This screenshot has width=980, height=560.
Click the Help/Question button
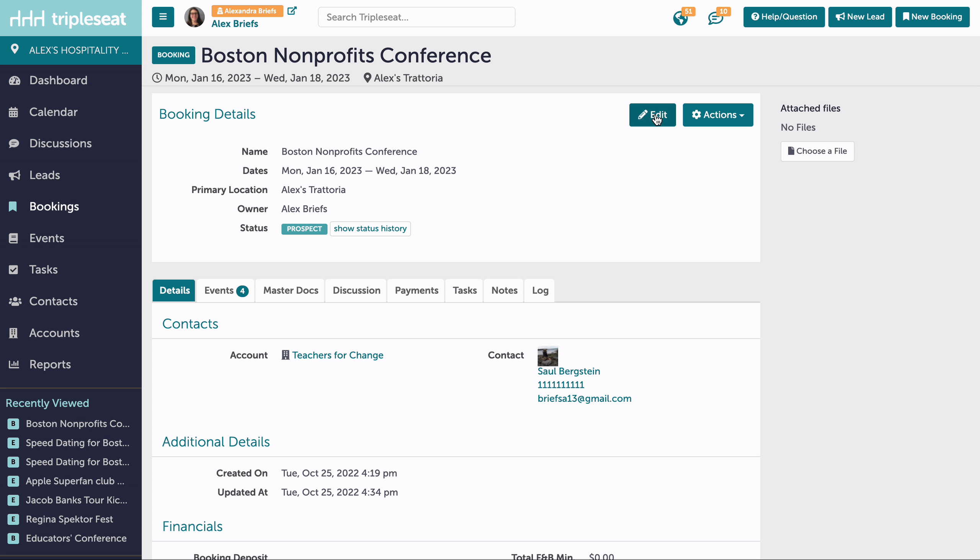point(784,17)
